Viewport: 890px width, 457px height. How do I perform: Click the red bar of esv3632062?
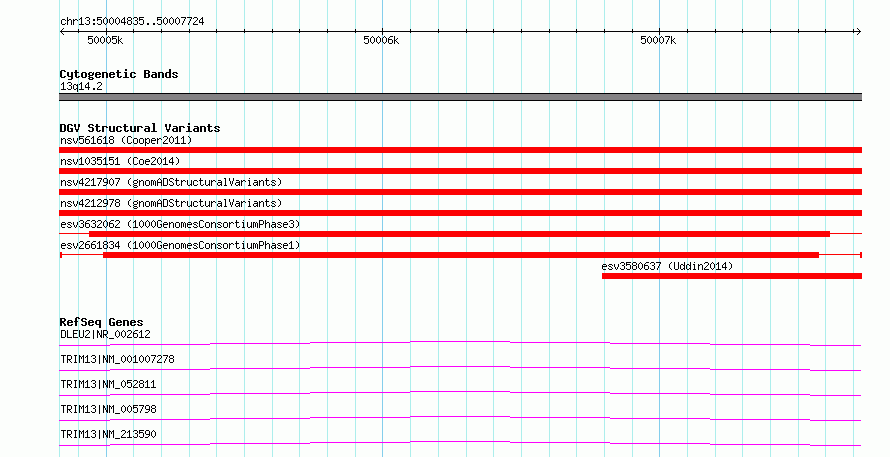click(459, 234)
